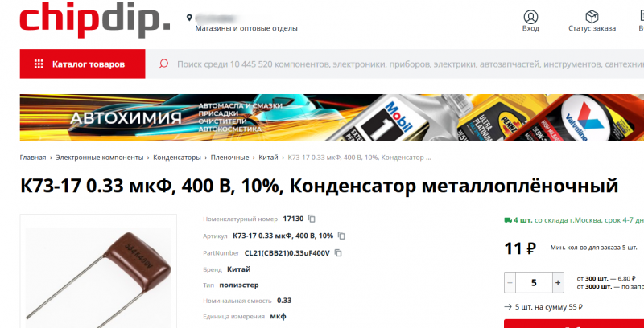This screenshot has height=328, width=644.
Task: Open the capacitor product photo
Action: coord(98,275)
